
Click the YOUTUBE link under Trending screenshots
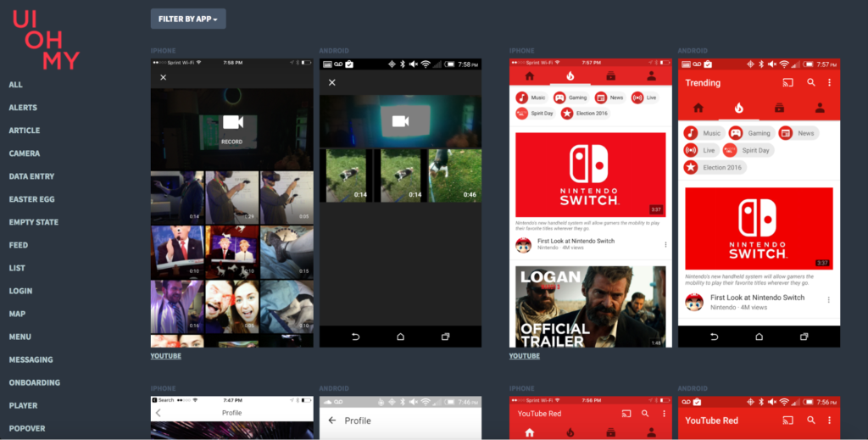coord(525,356)
